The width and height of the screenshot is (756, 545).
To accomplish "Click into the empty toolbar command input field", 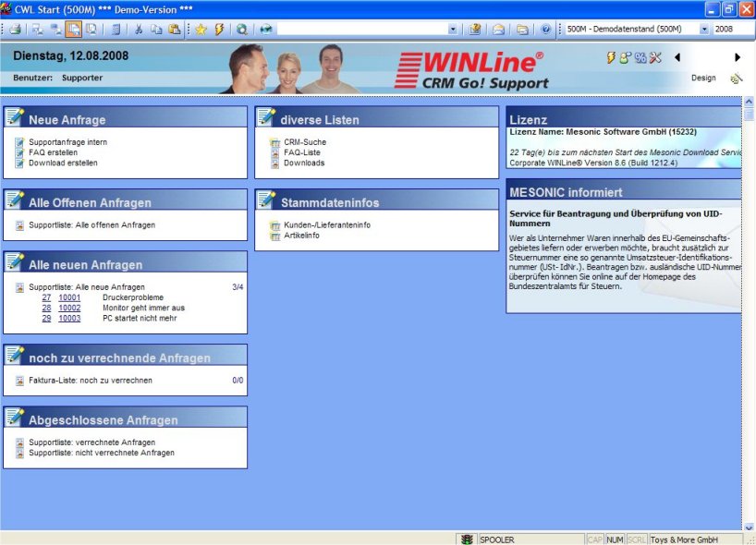I will tap(362, 30).
